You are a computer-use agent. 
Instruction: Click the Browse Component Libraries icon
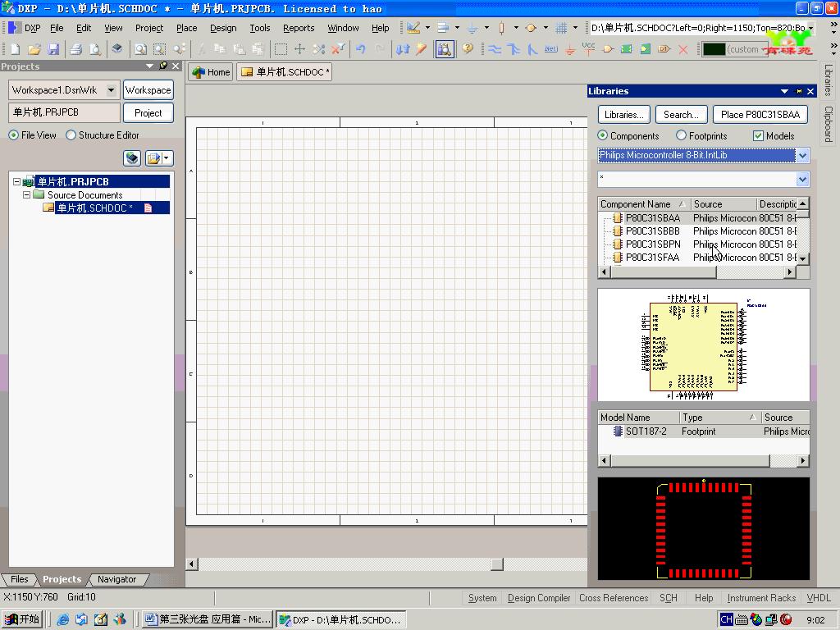tap(445, 49)
